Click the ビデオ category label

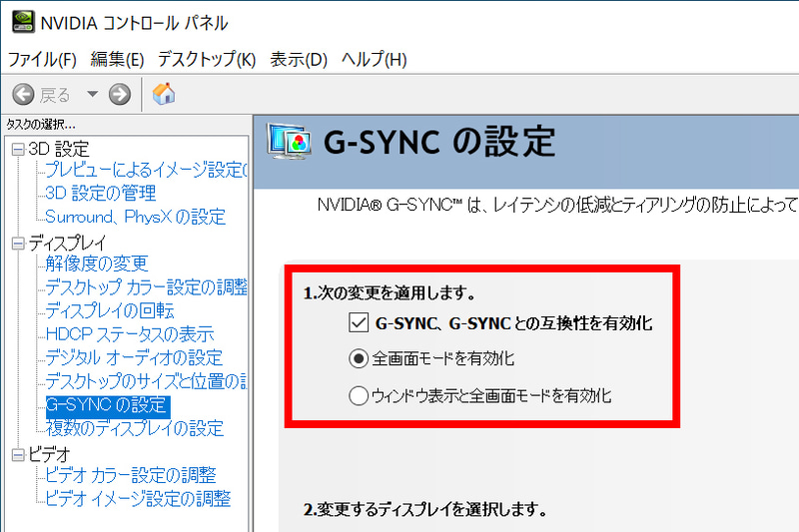coord(48,454)
